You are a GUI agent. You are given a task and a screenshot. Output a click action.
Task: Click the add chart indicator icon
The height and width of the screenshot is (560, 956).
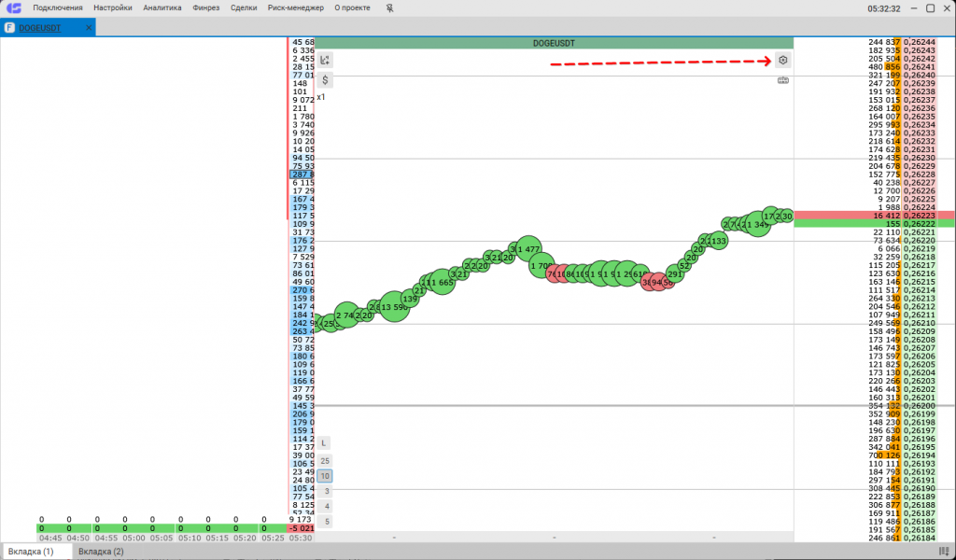[x=325, y=60]
